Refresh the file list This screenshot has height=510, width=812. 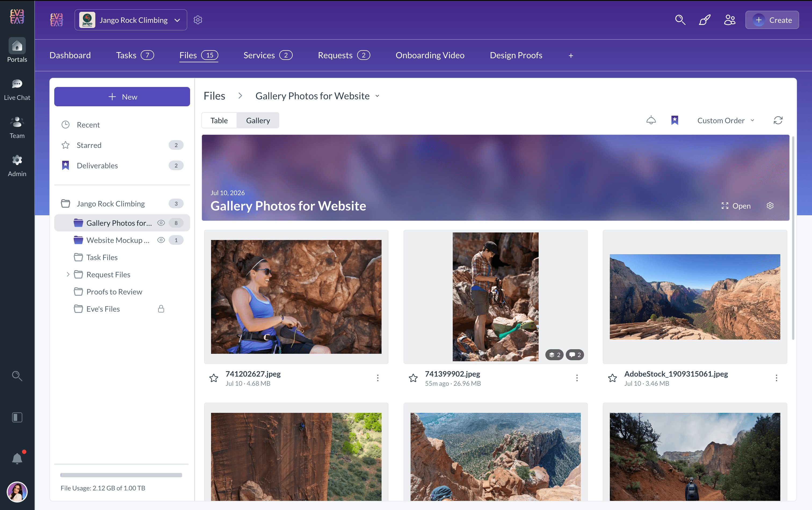pos(778,120)
